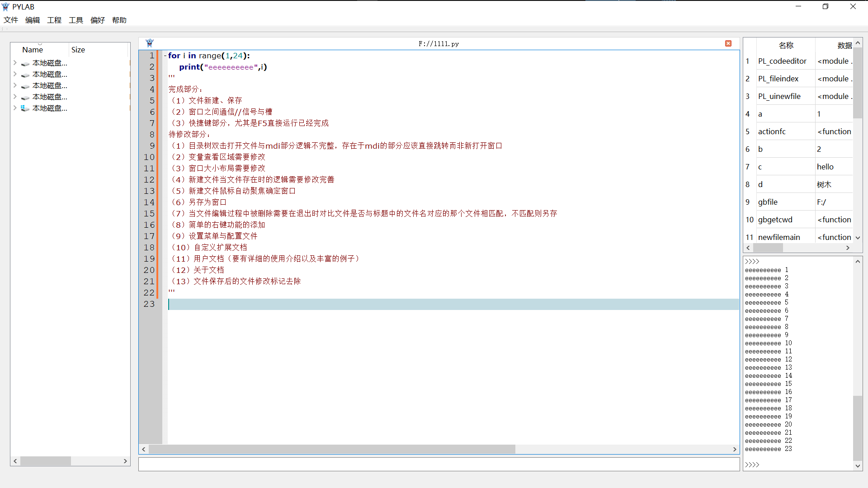Image resolution: width=868 pixels, height=488 pixels.
Task: Click the distinct disk icon on the last 本地磁盘 entry
Action: click(25, 108)
